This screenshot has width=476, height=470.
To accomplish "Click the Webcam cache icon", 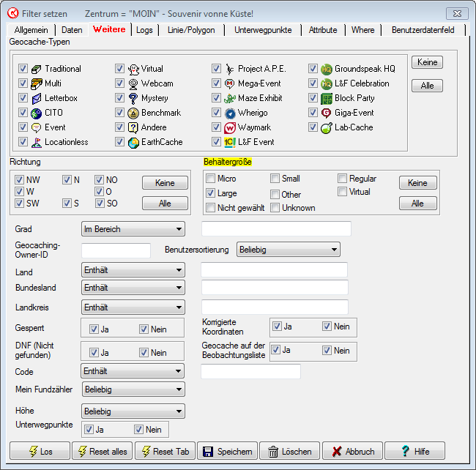I will click(x=133, y=83).
